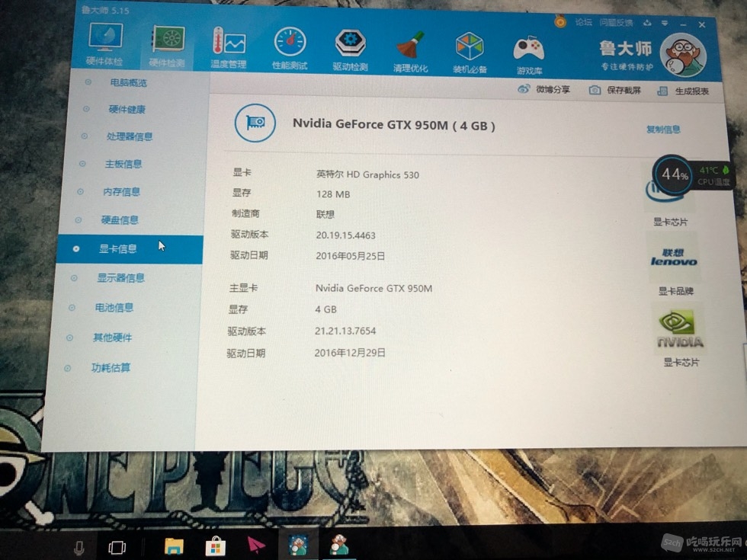Open the 游戏库 game library
Screen dimensions: 747x560
pyautogui.click(x=529, y=55)
